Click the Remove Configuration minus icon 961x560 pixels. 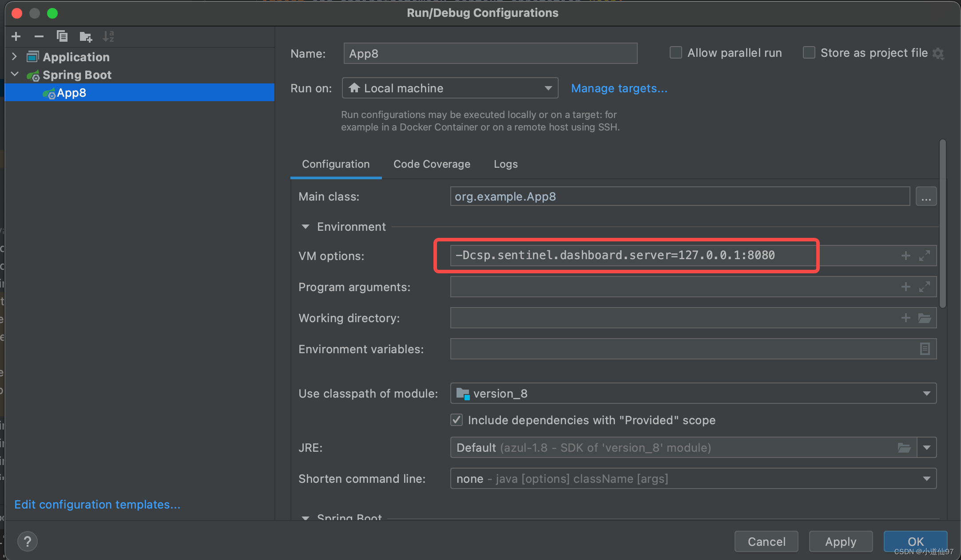tap(39, 36)
